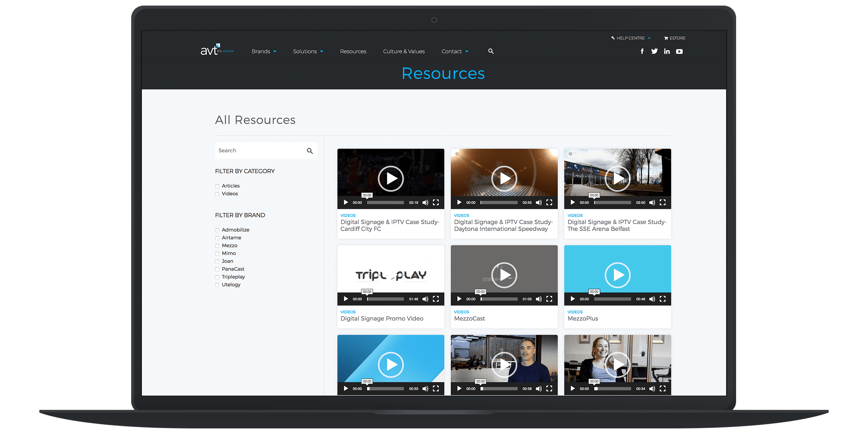Screen dimensions: 868x434
Task: Go to Culture & Values page
Action: [x=404, y=51]
